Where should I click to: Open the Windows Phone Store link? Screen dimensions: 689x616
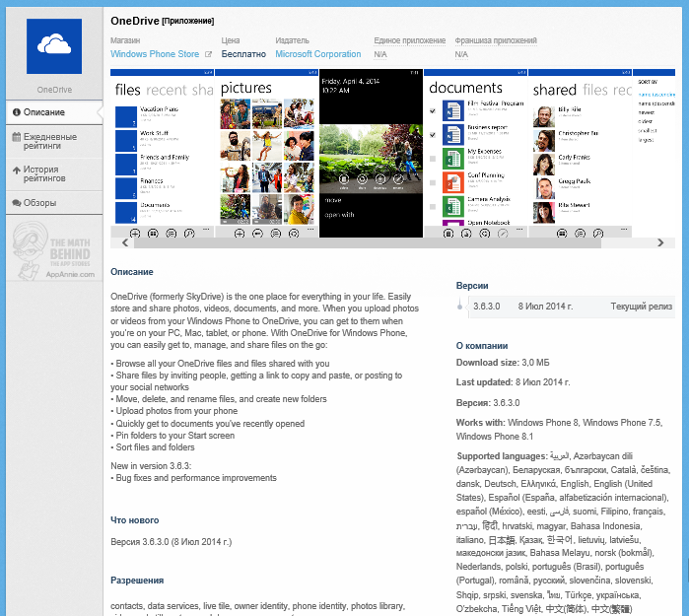(155, 54)
